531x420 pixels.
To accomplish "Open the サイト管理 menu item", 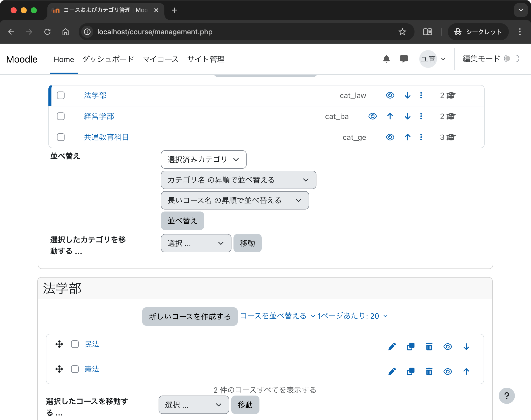I will (205, 59).
